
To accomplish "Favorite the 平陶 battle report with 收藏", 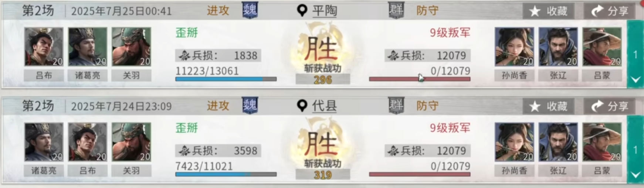I will (x=548, y=11).
